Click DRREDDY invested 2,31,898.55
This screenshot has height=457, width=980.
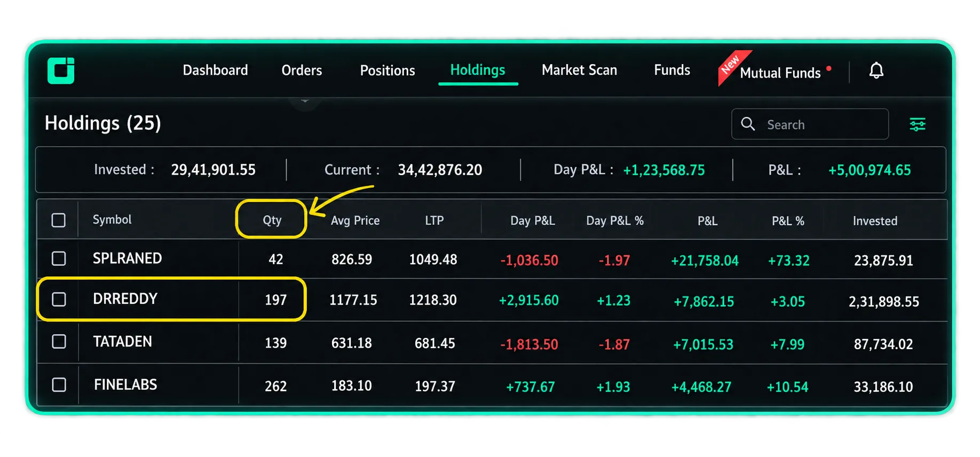point(884,302)
